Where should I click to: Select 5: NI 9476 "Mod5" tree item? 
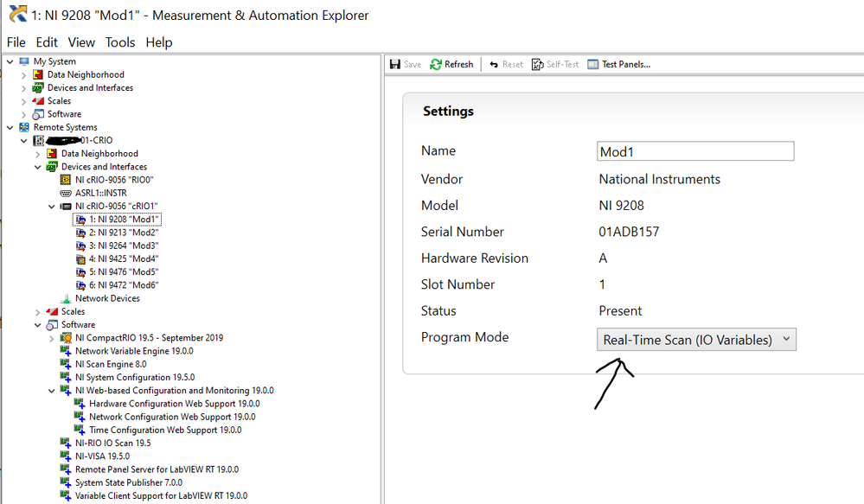point(124,272)
